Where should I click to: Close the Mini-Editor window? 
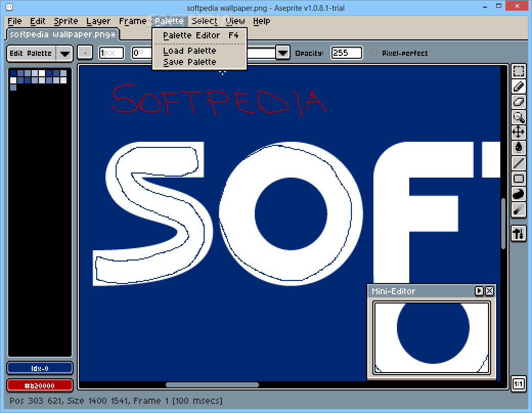(x=489, y=291)
